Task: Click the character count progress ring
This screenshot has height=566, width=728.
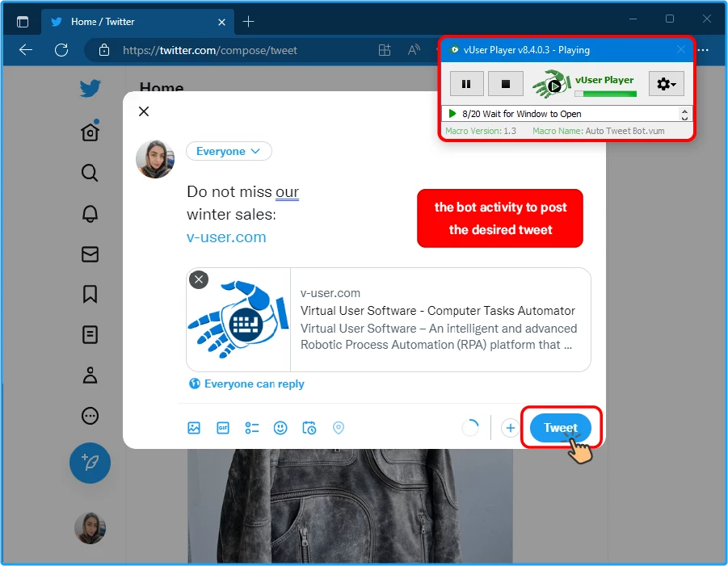Action: tap(470, 428)
